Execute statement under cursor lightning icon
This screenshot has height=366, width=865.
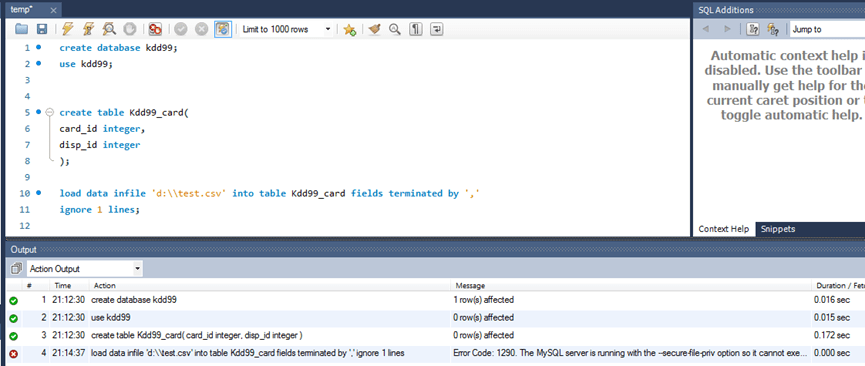[x=88, y=29]
